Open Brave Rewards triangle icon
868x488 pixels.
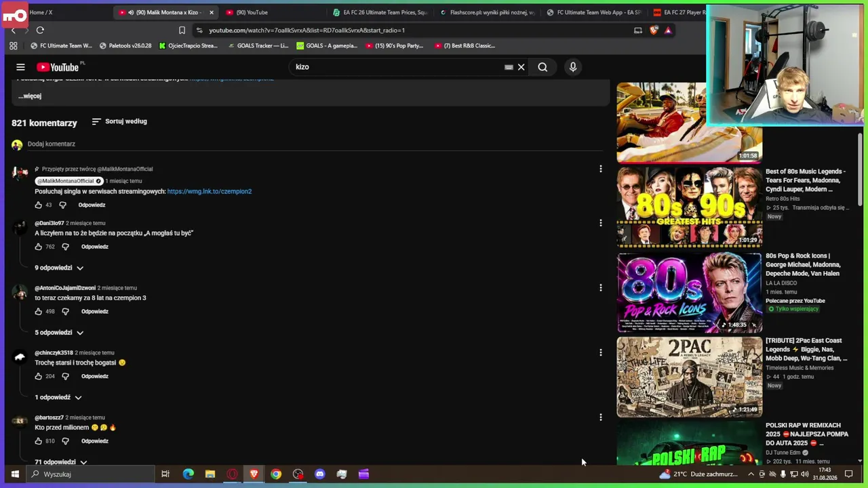pyautogui.click(x=668, y=30)
